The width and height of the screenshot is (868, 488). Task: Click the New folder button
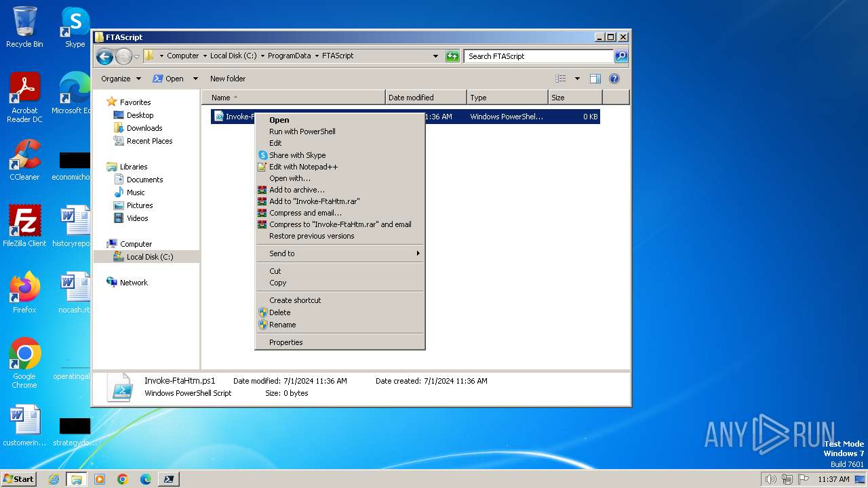228,79
